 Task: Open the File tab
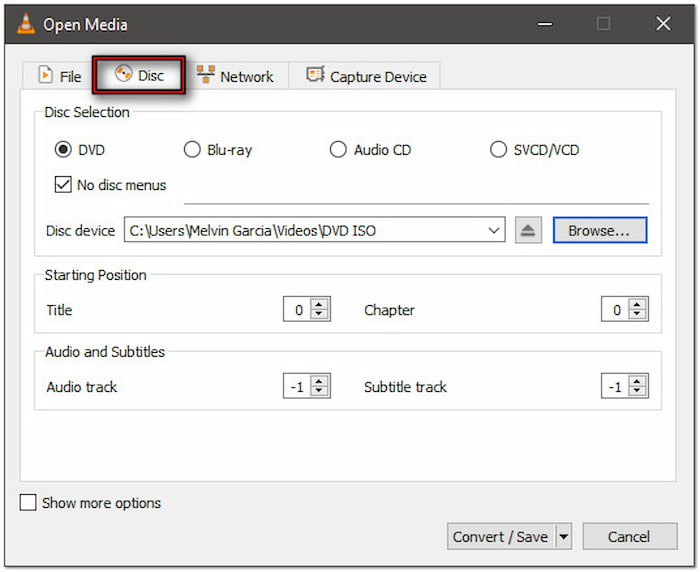59,76
